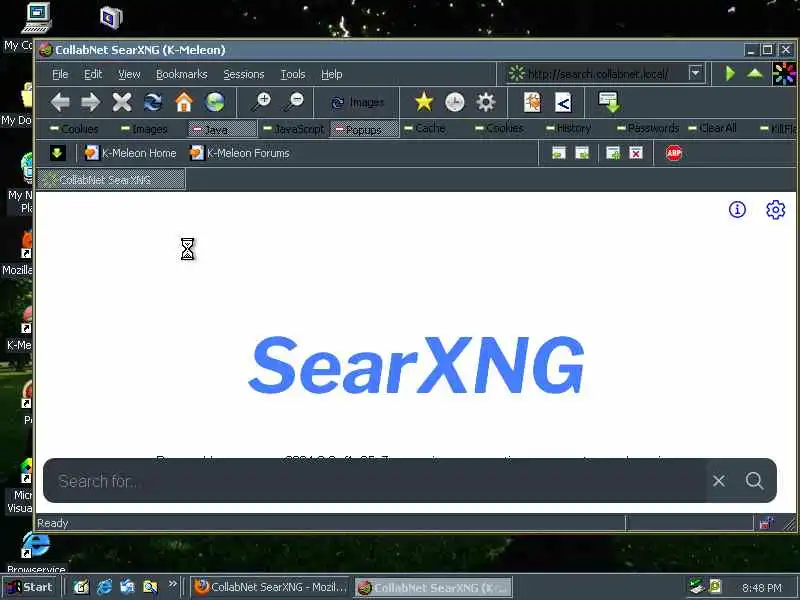Toggle the Images privacy switch beside Java
Screen dimensions: 800x600
145,129
